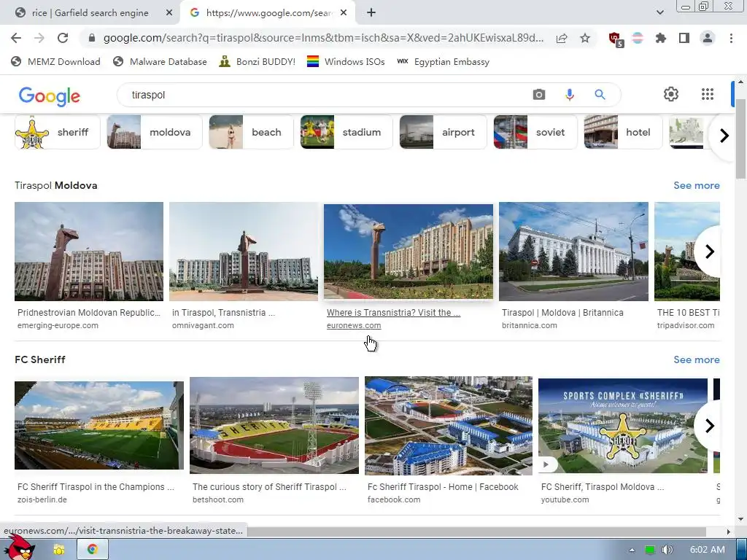
Task: Open Chrome's three-dot menu
Action: [731, 38]
